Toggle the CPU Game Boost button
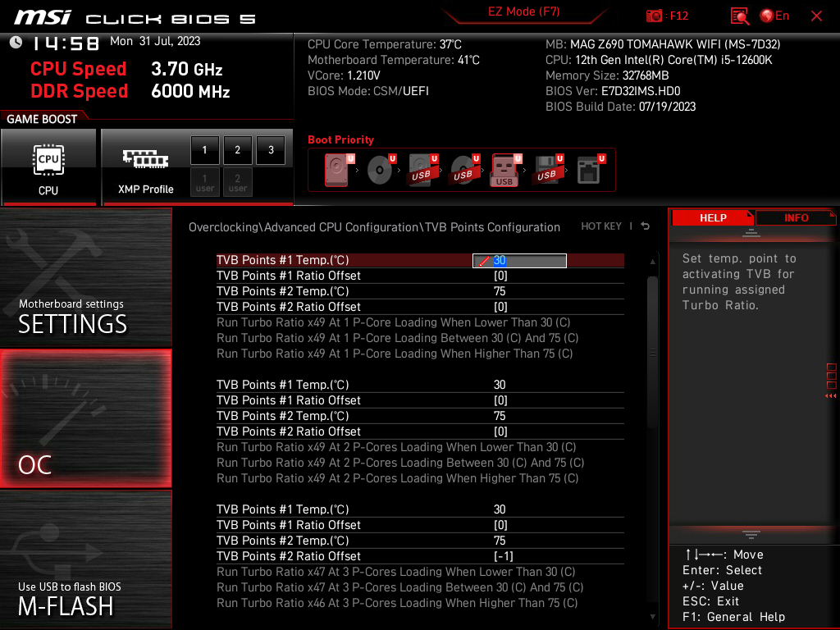Screen dimensions: 840x630 point(48,167)
